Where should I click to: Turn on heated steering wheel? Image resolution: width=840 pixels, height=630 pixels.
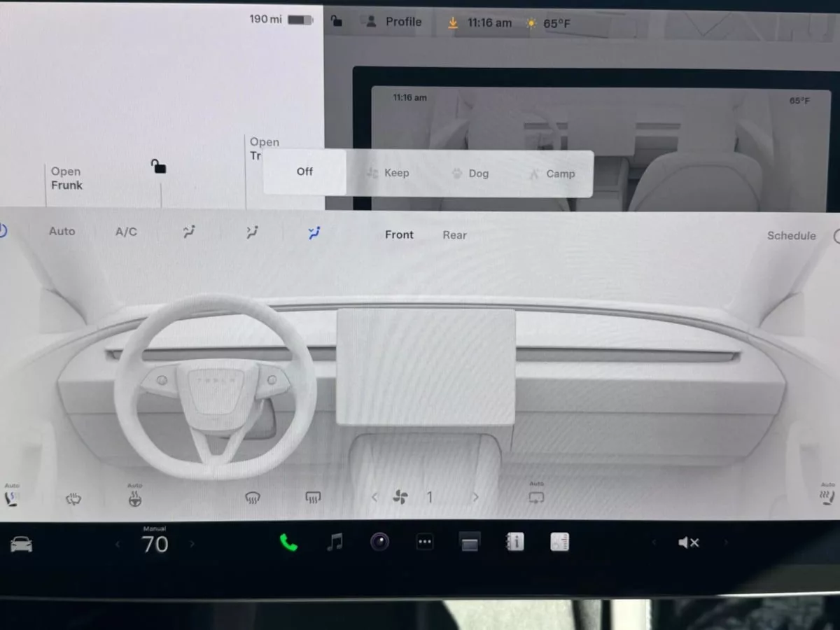[x=135, y=498]
